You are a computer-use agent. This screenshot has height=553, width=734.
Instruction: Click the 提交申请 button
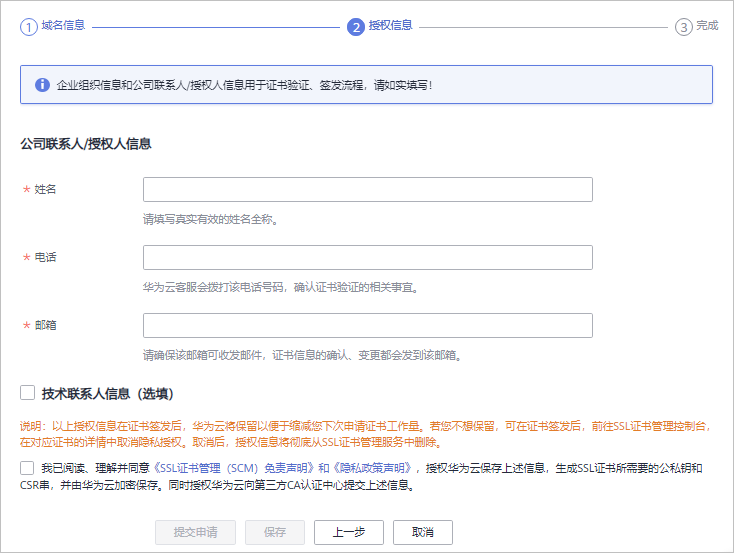195,532
